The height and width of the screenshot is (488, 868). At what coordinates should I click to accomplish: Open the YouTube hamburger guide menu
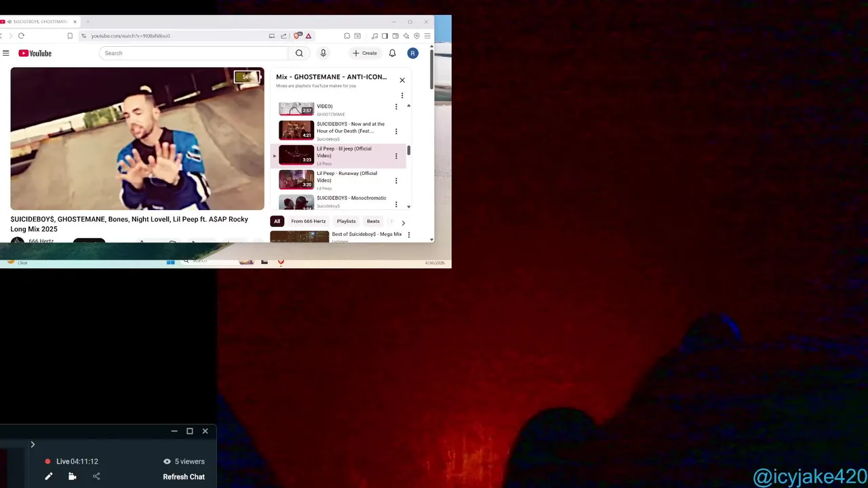(x=5, y=53)
